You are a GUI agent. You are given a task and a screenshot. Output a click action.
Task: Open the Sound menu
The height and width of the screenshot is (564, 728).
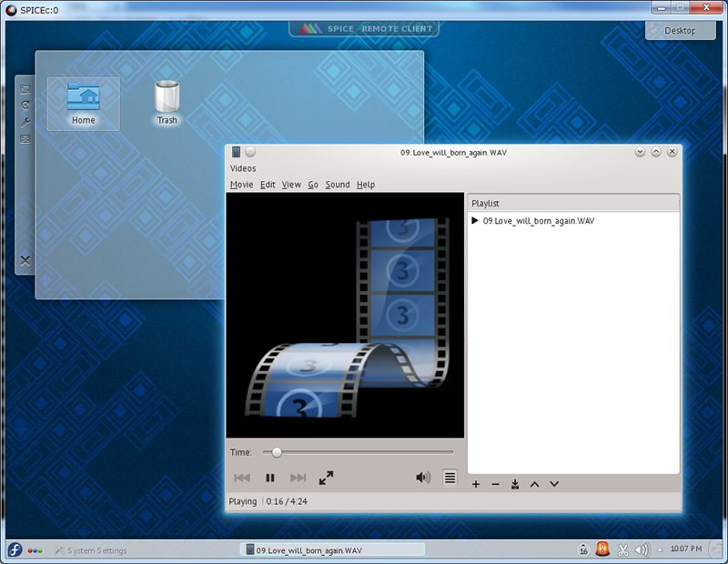coord(336,184)
